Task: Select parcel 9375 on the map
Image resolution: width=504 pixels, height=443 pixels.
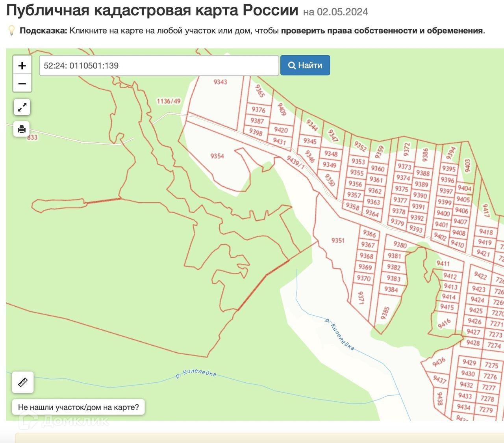Action: tap(402, 189)
